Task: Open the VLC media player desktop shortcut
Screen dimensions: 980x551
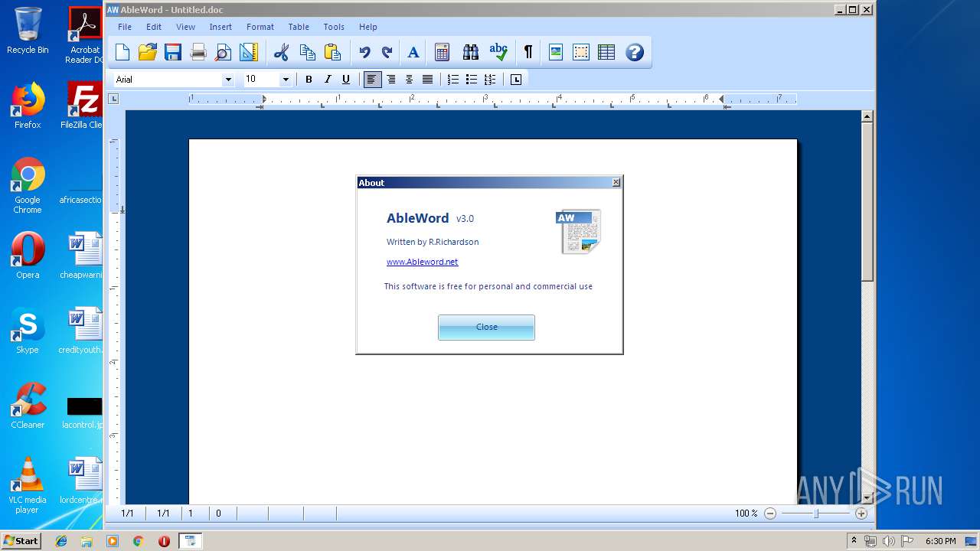Action: pos(28,485)
